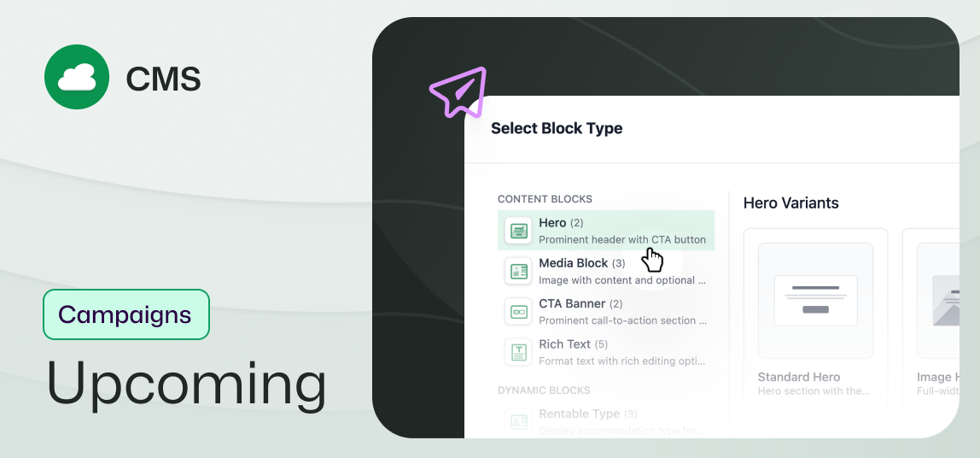
Task: Click the Media Block row icon
Action: point(518,272)
